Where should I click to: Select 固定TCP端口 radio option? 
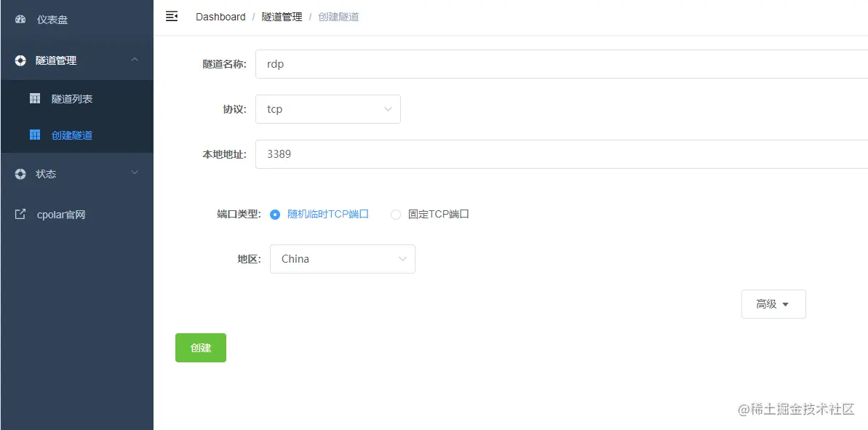click(x=430, y=214)
